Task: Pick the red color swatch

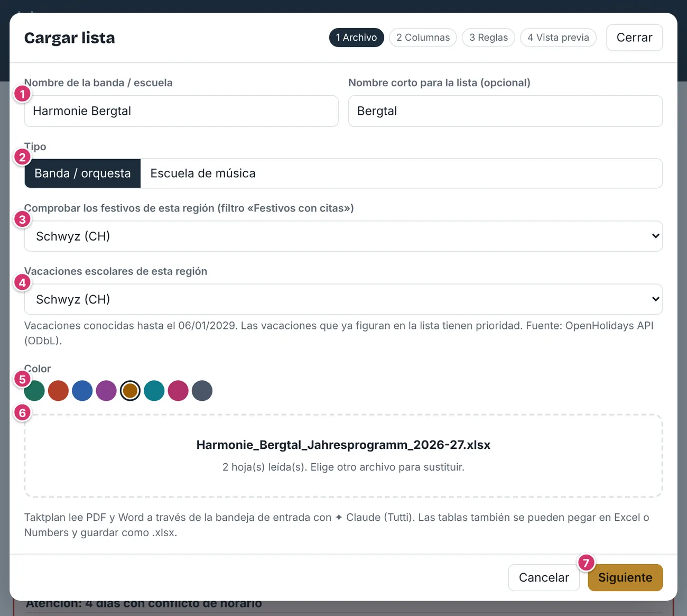Action: pos(58,391)
